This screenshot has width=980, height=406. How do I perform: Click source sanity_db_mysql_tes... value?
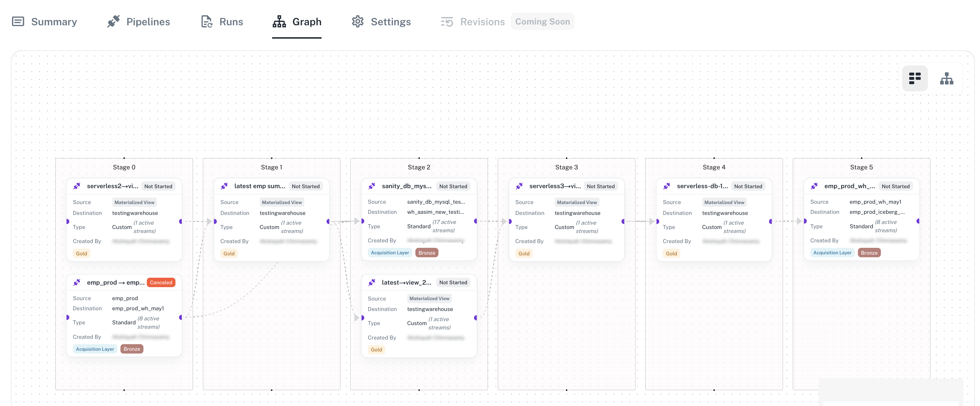tap(436, 202)
